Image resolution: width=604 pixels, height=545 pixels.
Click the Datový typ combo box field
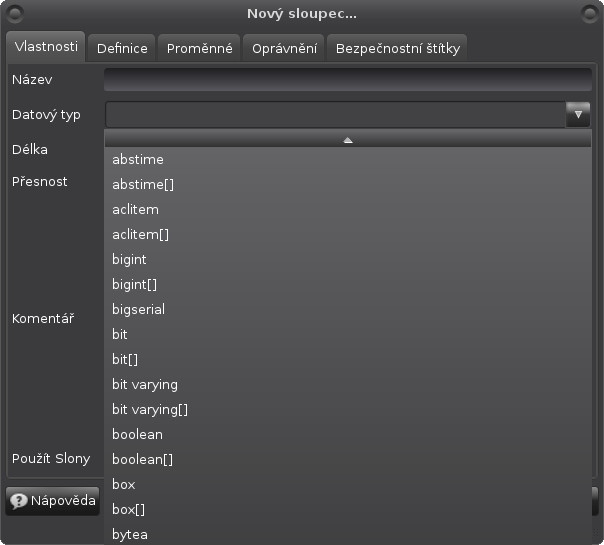pyautogui.click(x=335, y=114)
